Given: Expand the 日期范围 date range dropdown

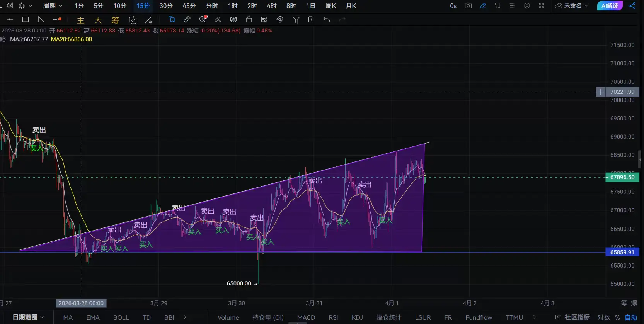Looking at the screenshot, I should coord(29,317).
